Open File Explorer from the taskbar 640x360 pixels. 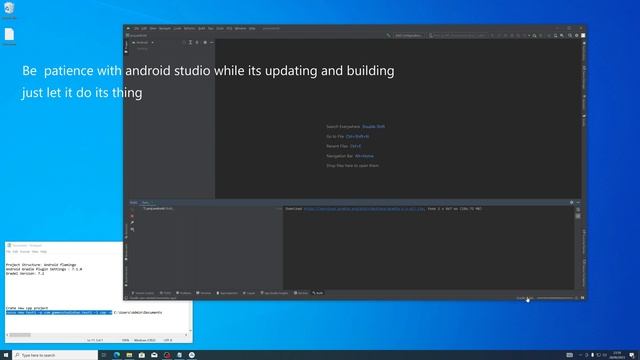point(129,355)
